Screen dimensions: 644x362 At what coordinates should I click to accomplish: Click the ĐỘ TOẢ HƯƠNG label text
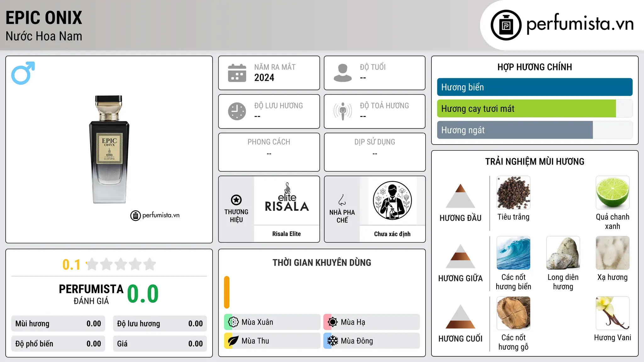click(x=384, y=106)
